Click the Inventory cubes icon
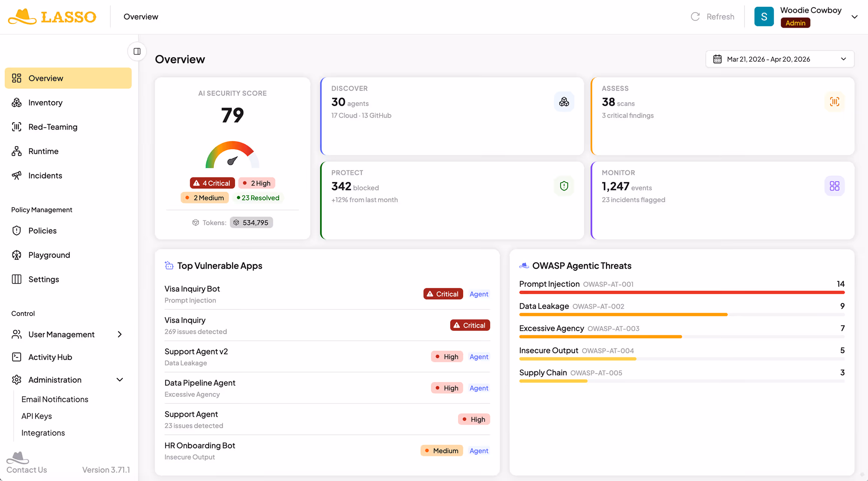The width and height of the screenshot is (868, 481). (17, 103)
